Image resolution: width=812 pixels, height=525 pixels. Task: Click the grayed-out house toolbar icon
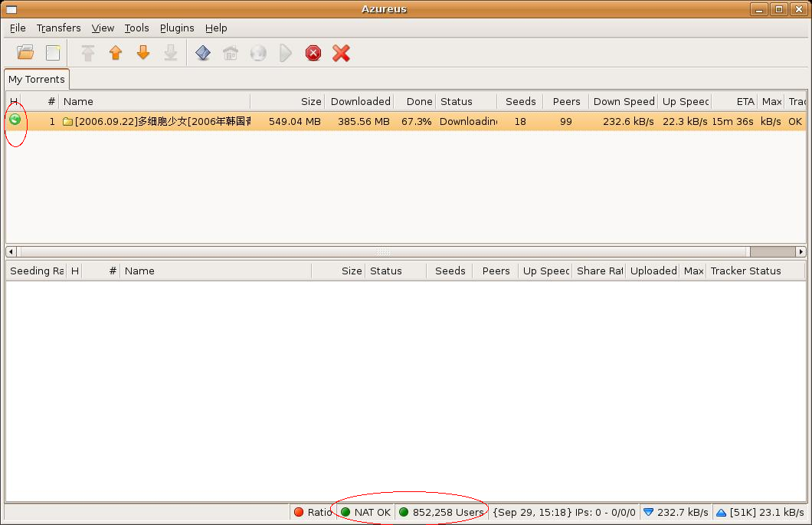point(231,52)
